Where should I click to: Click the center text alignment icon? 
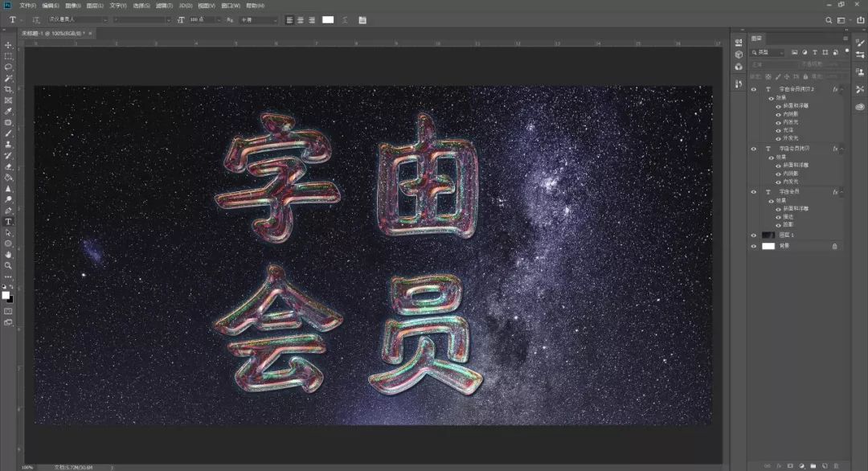300,19
